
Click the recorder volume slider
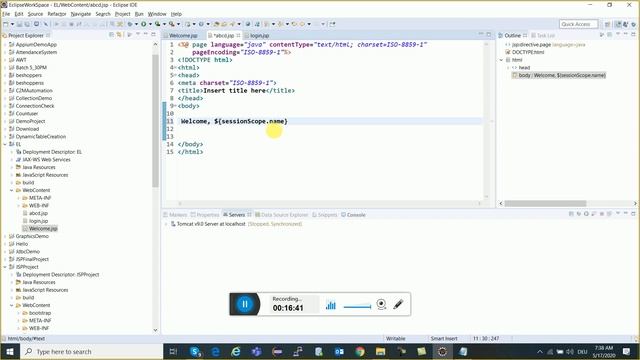point(358,306)
